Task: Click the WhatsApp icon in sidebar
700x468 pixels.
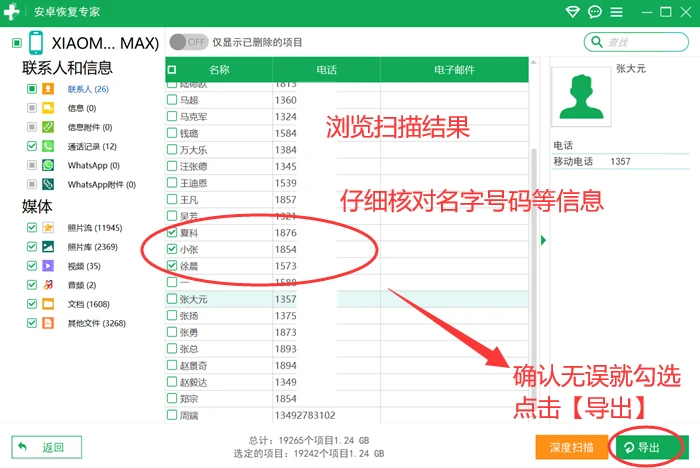Action: [x=48, y=165]
